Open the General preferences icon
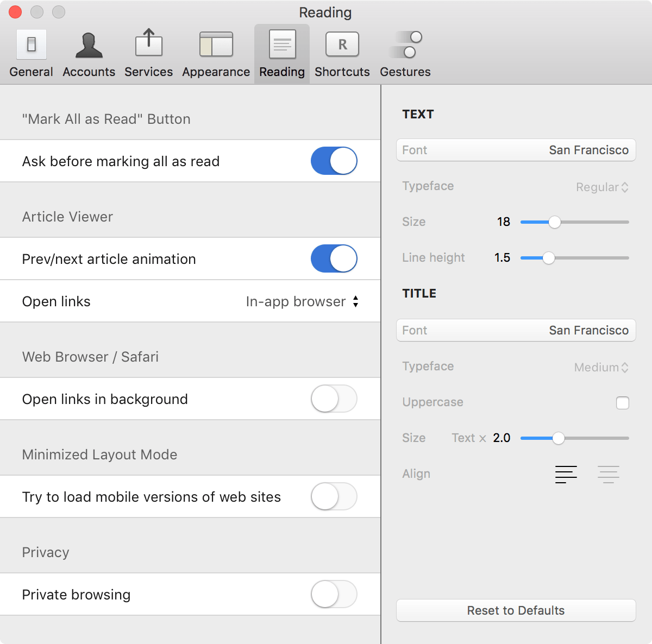This screenshot has width=652, height=644. pos(32,45)
